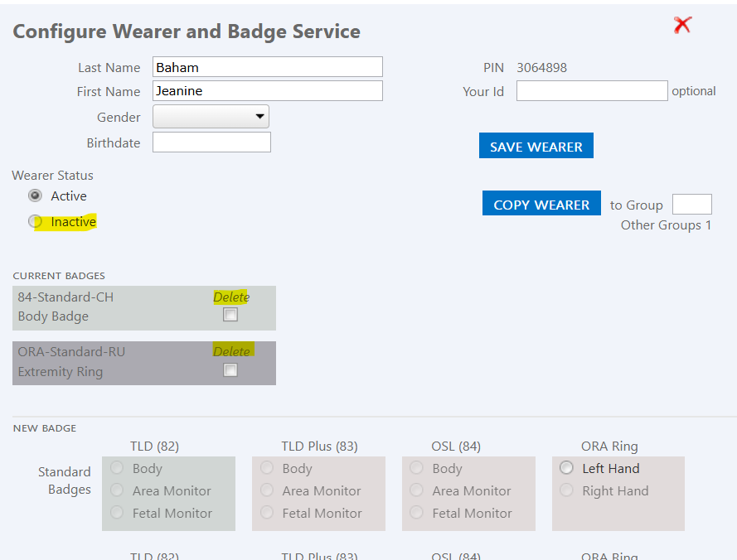Viewport: 737px width, 560px height.
Task: Check Delete for ORA-Standard-RU Extremity Ring
Action: [x=230, y=370]
